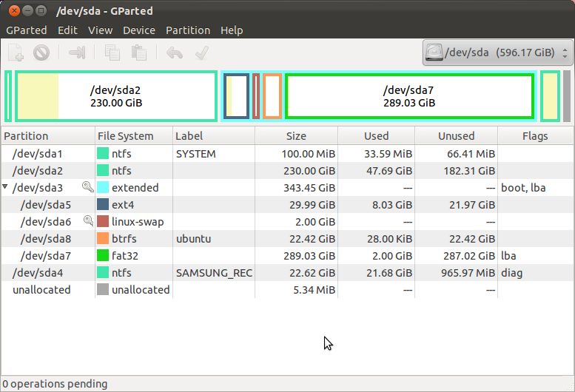Open the /dev/sda device selector dropdown
Viewport: 575px width, 392px height.
point(497,53)
